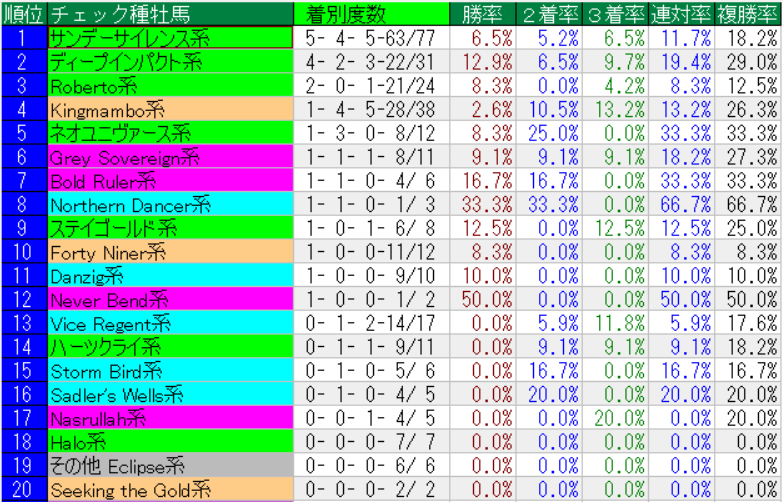Click the 2着率 column header

(x=550, y=13)
